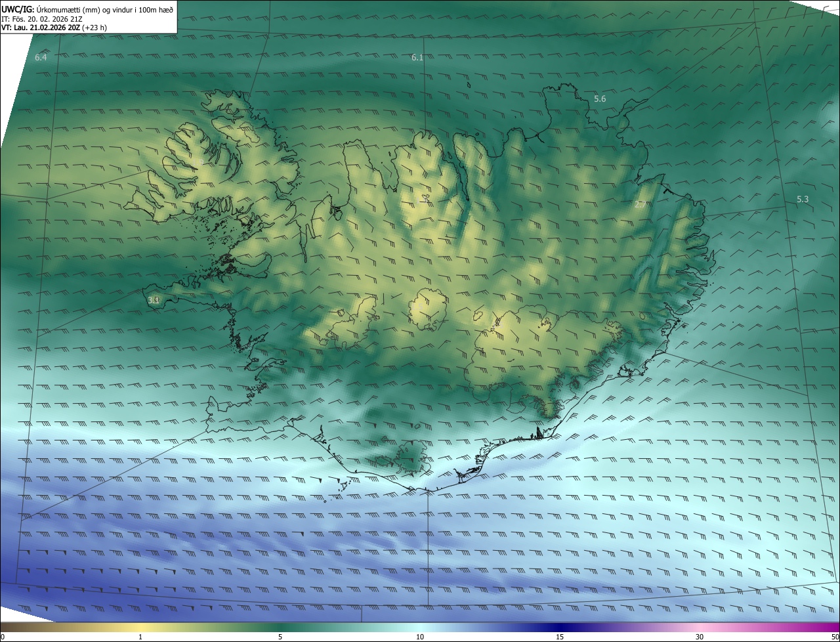Click the 15 tick on color scale
The height and width of the screenshot is (642, 840).
(x=560, y=637)
